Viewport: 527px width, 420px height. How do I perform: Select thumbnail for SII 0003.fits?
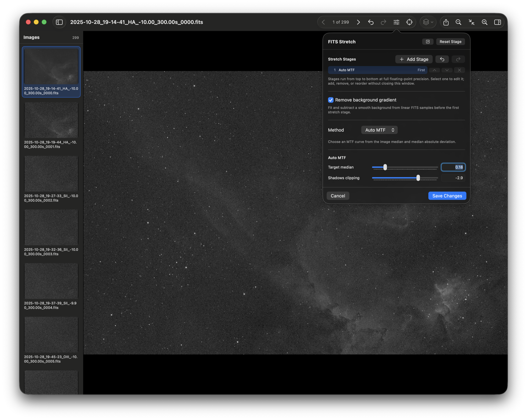click(51, 227)
